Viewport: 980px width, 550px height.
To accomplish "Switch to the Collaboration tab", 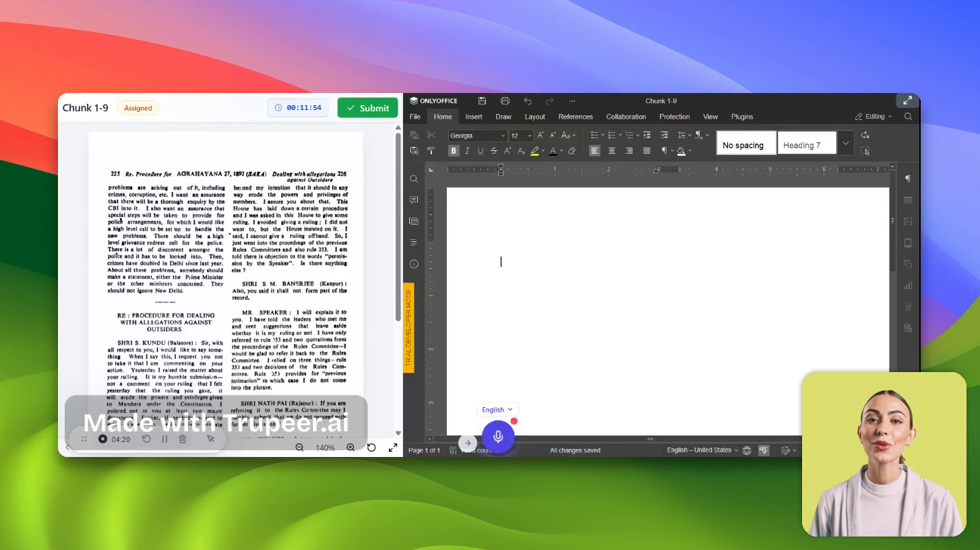I will point(626,117).
